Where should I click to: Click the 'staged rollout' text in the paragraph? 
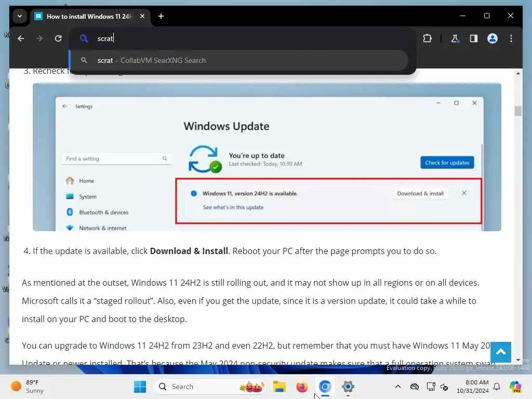point(124,301)
